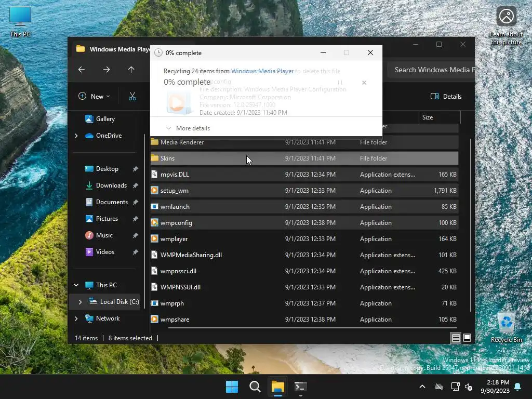Click the vertical scrollbar in file list

click(471, 224)
